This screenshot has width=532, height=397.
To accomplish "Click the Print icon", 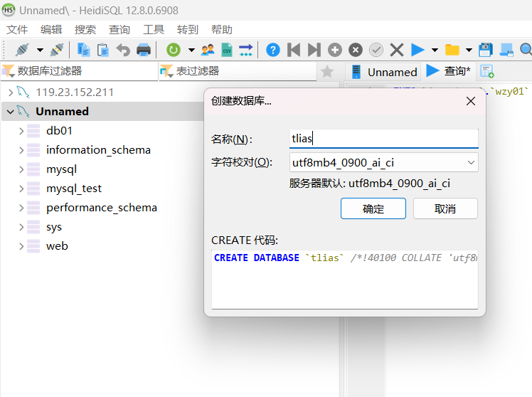I will click(x=144, y=50).
